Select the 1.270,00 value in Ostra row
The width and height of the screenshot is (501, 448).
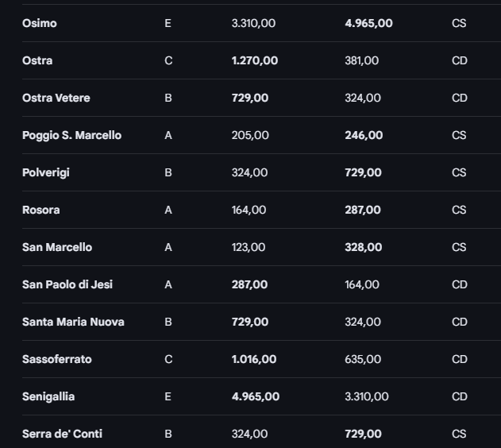(255, 60)
